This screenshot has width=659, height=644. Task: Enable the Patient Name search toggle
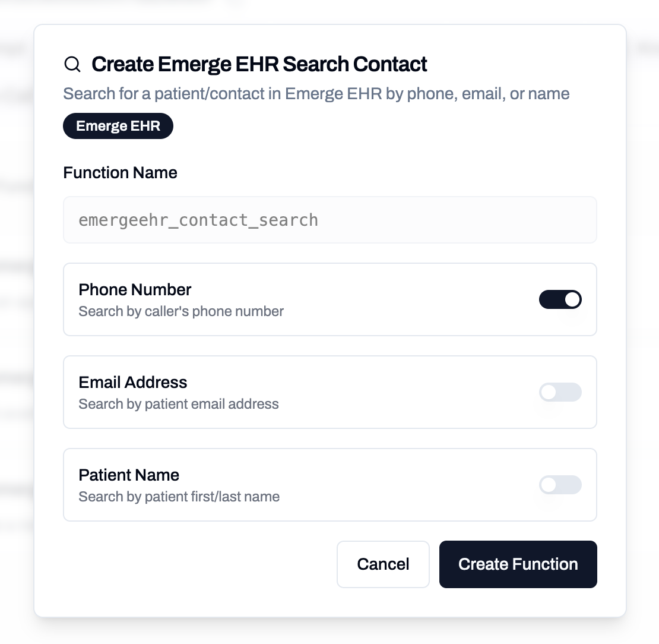pos(560,485)
